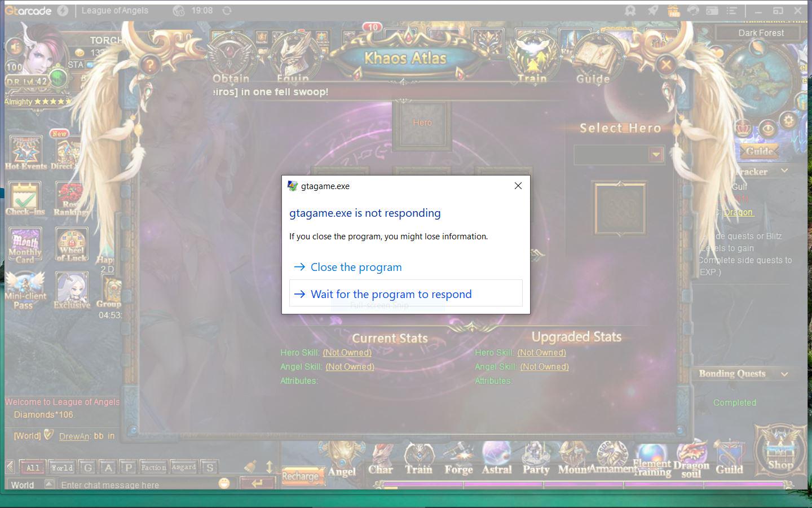This screenshot has width=812, height=508.
Task: Open the GTarcade rocket boost icon
Action: tap(652, 11)
